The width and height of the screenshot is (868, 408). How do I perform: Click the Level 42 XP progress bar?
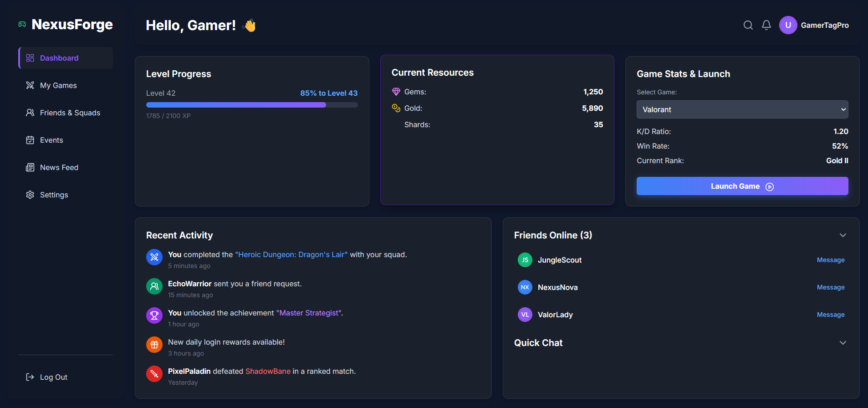pyautogui.click(x=252, y=105)
